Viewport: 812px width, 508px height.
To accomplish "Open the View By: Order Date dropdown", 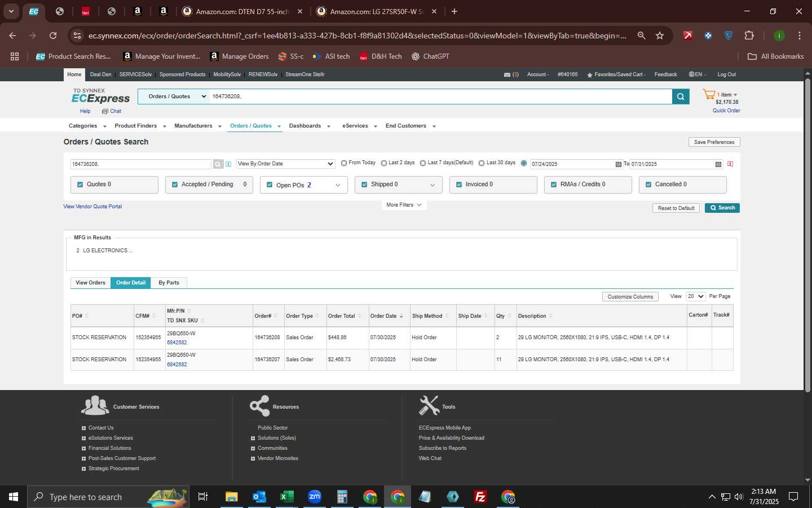I will pos(286,164).
